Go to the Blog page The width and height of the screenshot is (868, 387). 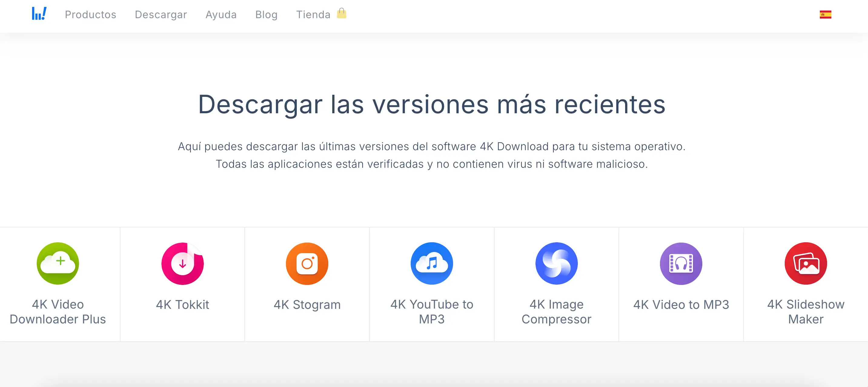[266, 15]
